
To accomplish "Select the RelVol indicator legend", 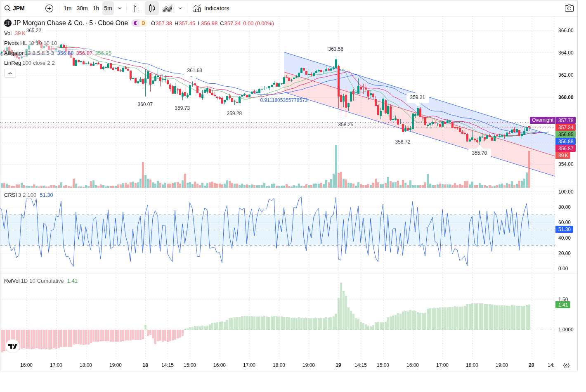I will [12, 281].
